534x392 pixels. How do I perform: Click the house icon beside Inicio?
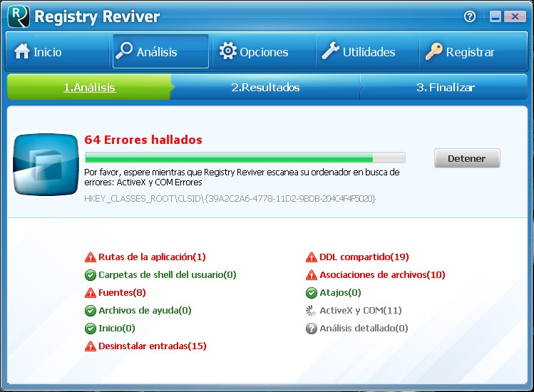pyautogui.click(x=22, y=51)
